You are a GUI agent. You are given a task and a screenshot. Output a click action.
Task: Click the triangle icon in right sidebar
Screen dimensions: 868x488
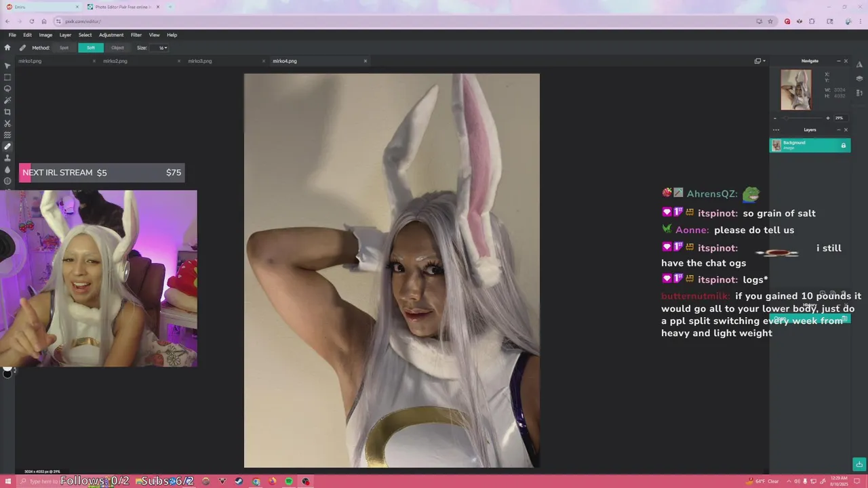point(859,65)
